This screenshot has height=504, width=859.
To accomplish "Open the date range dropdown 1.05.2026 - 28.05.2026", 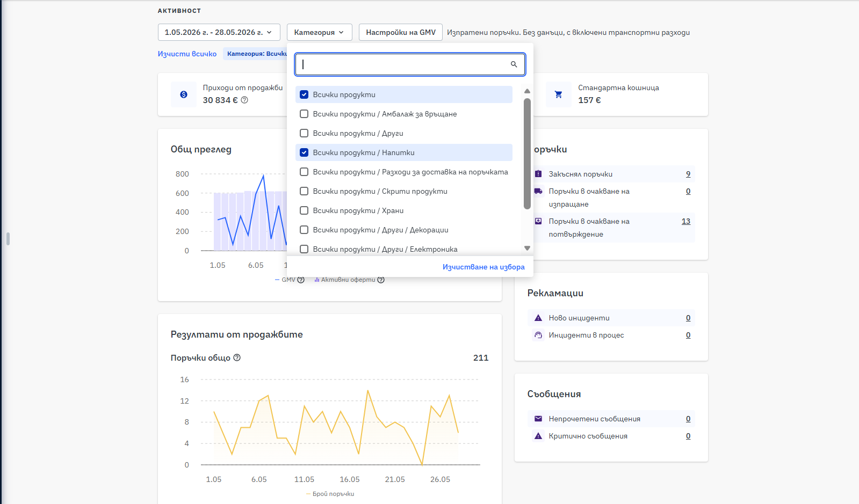I will (x=219, y=32).
